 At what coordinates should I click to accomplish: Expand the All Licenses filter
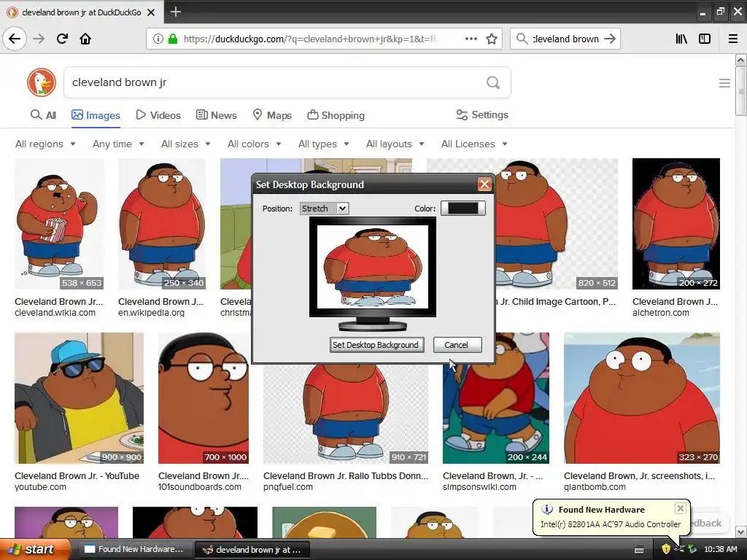(x=474, y=144)
